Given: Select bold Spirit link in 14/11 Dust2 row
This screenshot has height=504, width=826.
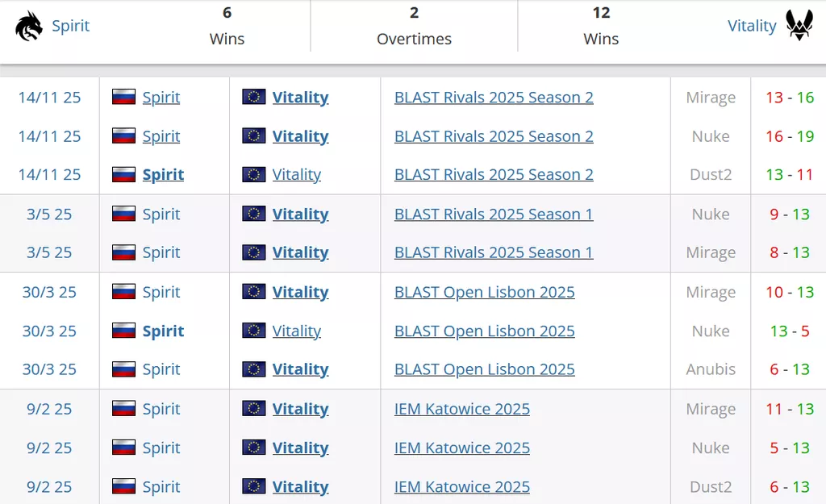Looking at the screenshot, I should click(163, 174).
